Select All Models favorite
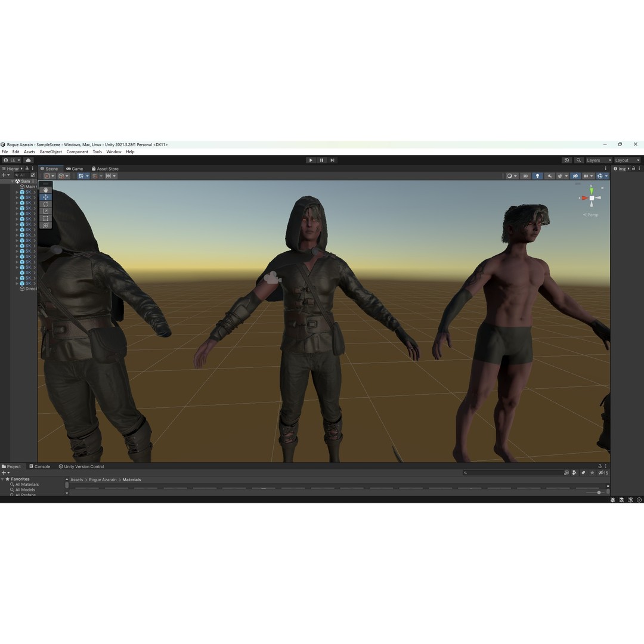Image resolution: width=644 pixels, height=644 pixels. (x=23, y=490)
